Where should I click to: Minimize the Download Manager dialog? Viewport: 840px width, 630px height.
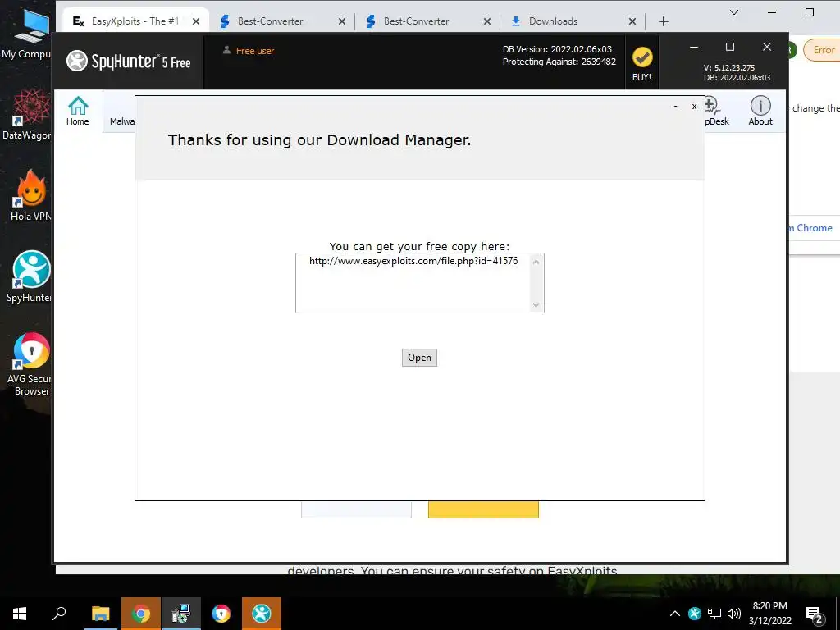coord(676,107)
